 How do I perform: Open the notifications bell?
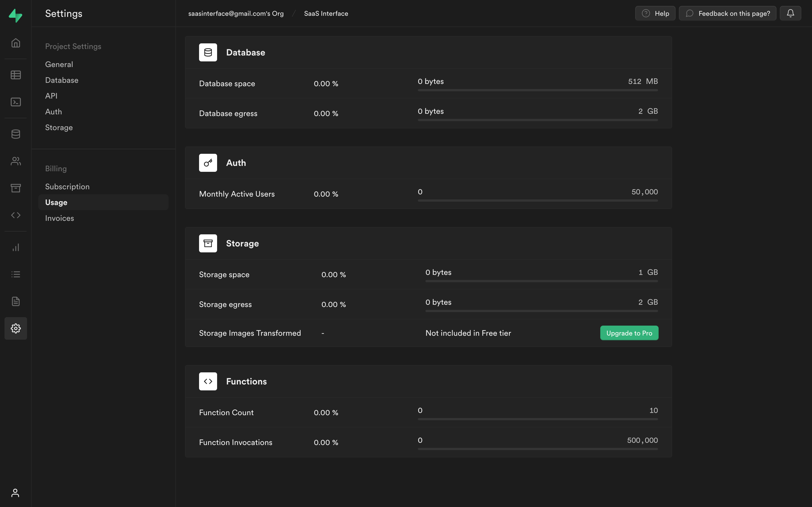[x=791, y=13]
